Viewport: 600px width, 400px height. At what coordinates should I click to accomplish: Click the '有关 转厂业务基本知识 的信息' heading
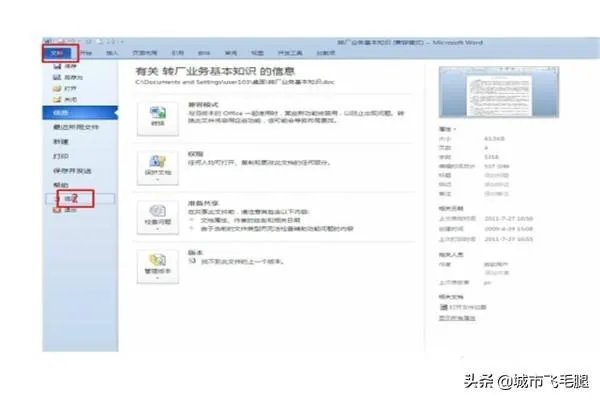coord(215,71)
